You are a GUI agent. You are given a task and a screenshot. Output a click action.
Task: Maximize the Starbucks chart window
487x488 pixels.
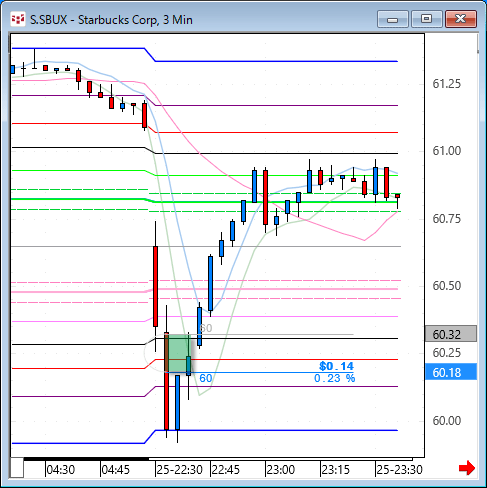[x=426, y=19]
